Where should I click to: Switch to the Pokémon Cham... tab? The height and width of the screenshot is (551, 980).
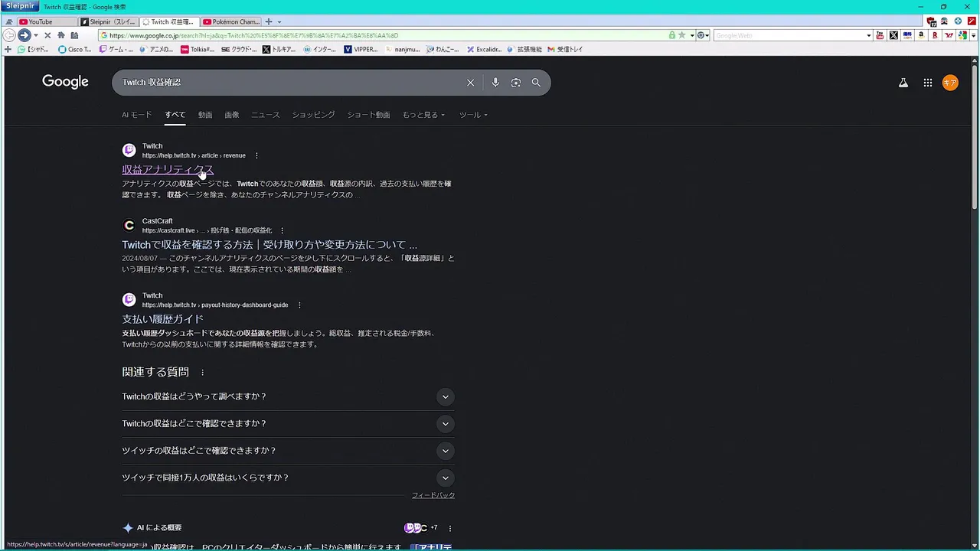tap(231, 21)
